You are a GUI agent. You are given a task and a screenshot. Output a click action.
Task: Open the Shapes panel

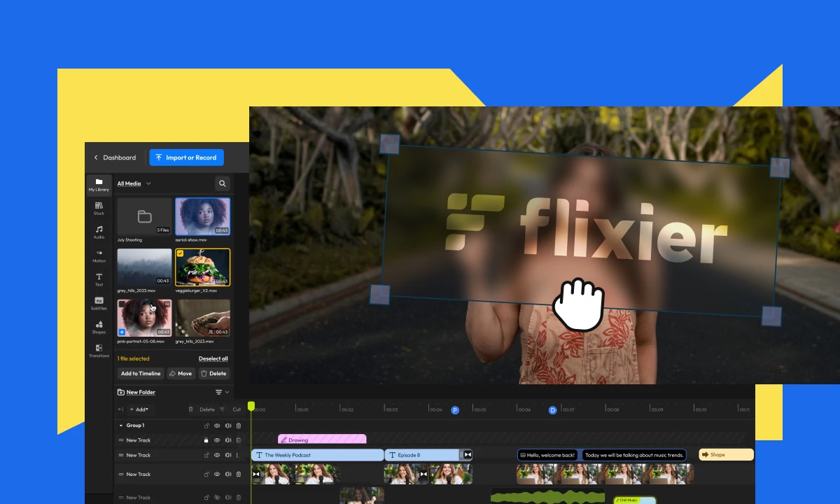click(99, 327)
